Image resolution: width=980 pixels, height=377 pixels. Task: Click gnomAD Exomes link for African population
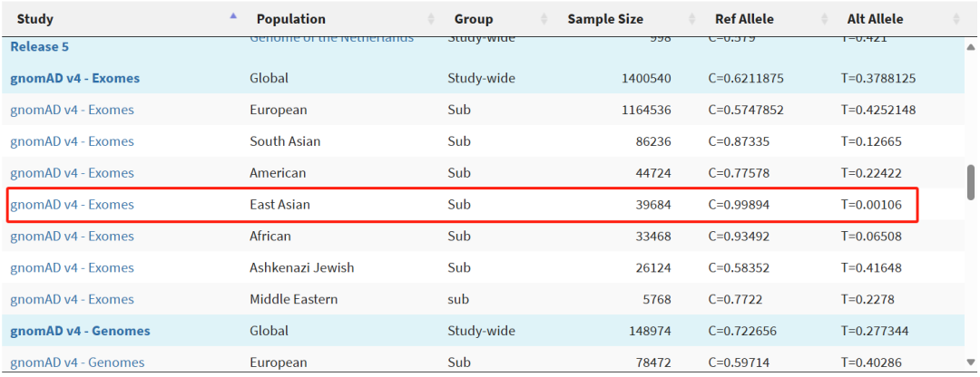point(72,237)
